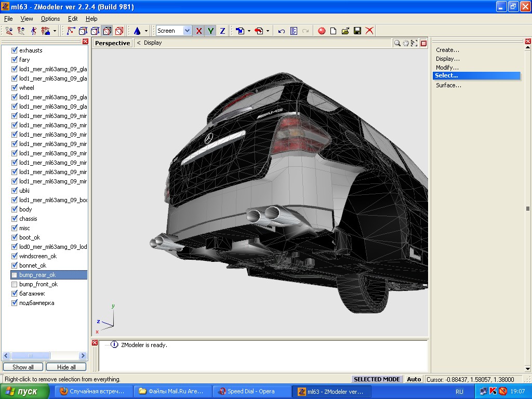
Task: Open the properties list icon
Action: (294, 31)
